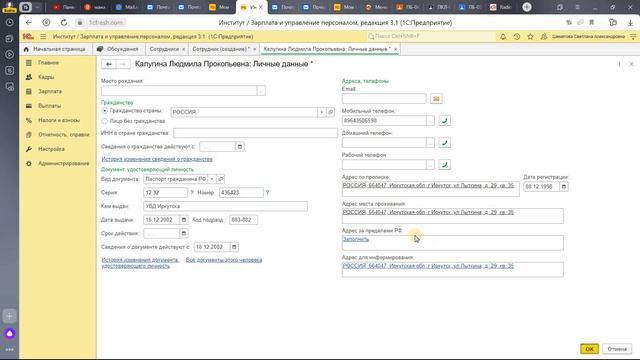Click the Email input field
This screenshot has width=640, height=360.
[384, 99]
